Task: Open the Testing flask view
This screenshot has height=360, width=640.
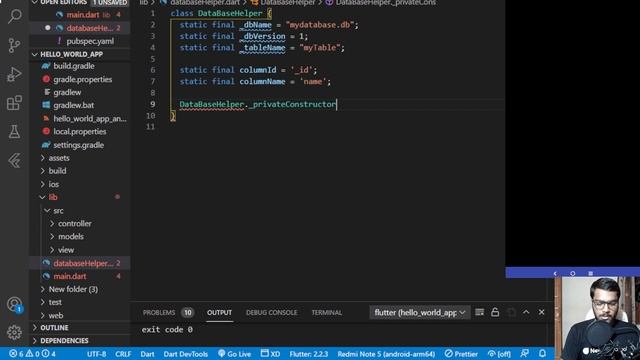Action: (14, 131)
